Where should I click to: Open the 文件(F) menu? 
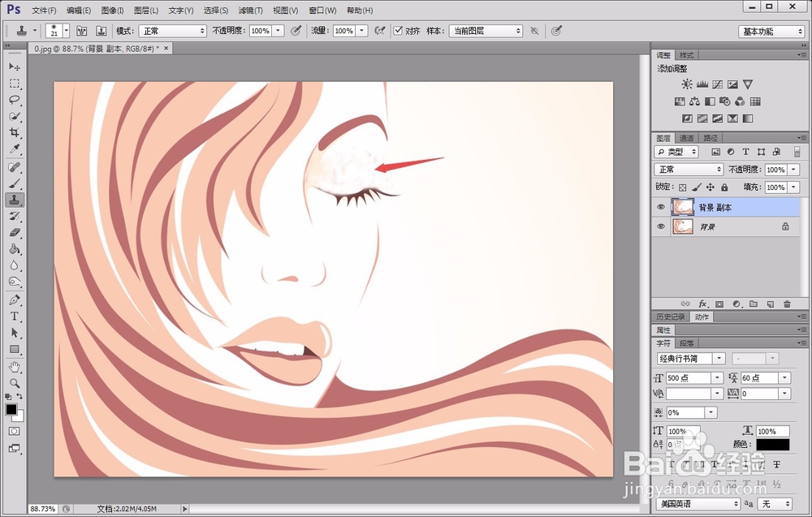(x=44, y=11)
